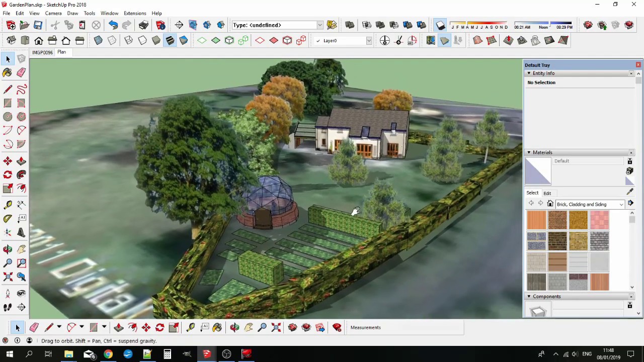
Task: Go to materials home using house icon
Action: click(550, 204)
